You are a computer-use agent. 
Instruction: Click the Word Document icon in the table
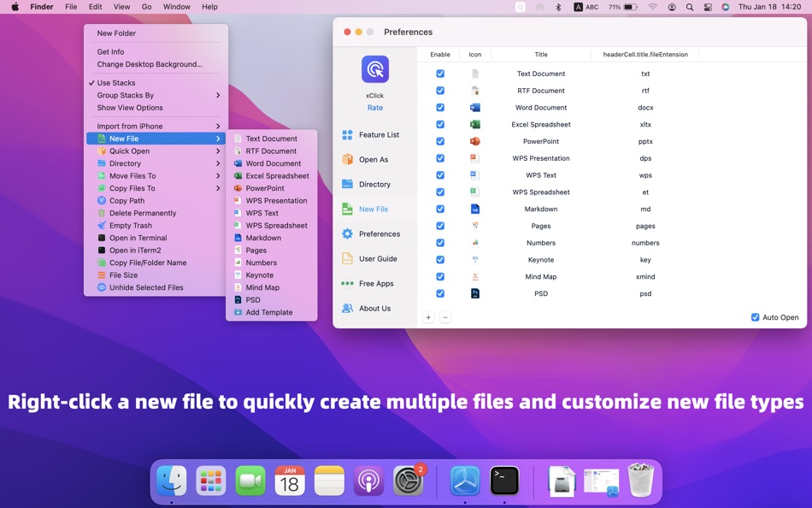[x=475, y=107]
